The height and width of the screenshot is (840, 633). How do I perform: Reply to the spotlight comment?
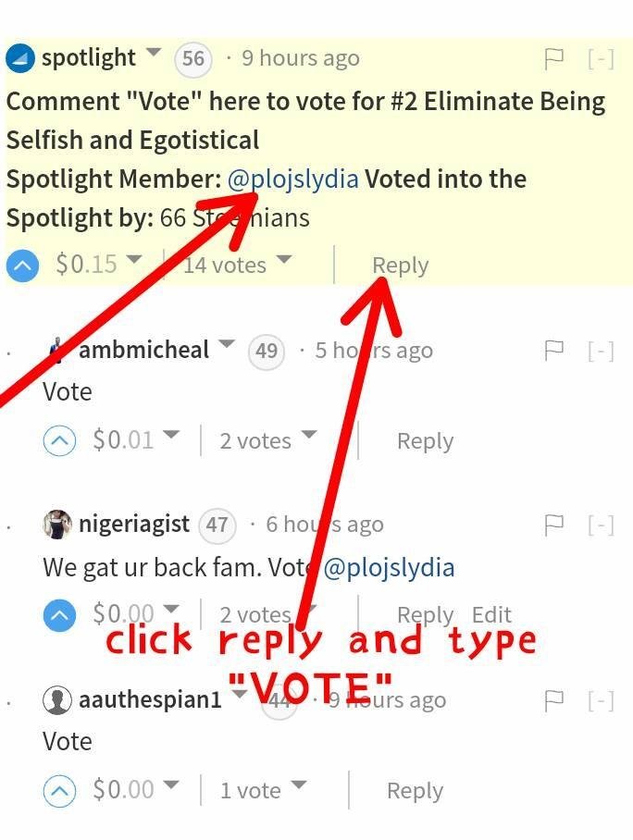coord(401,266)
